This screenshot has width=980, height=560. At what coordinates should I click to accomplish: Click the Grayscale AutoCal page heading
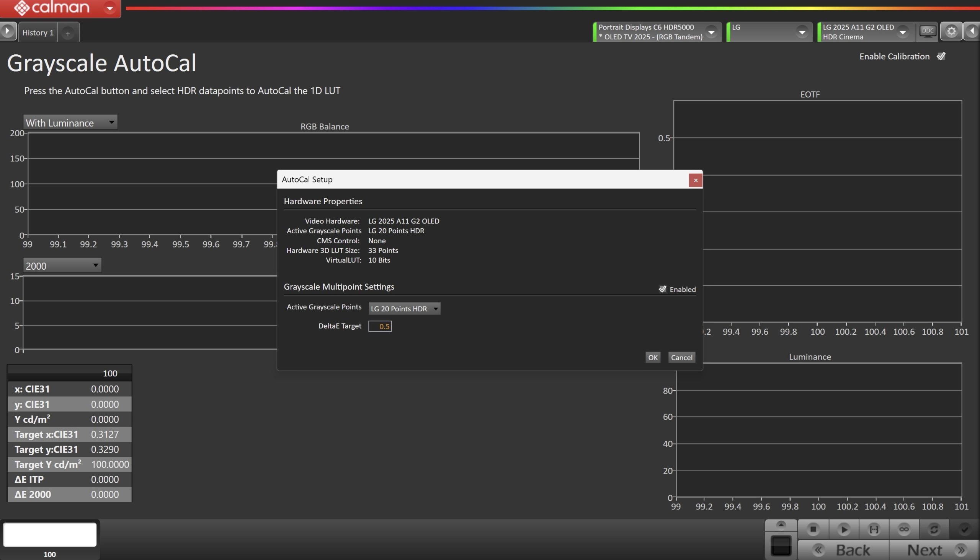coord(101,63)
